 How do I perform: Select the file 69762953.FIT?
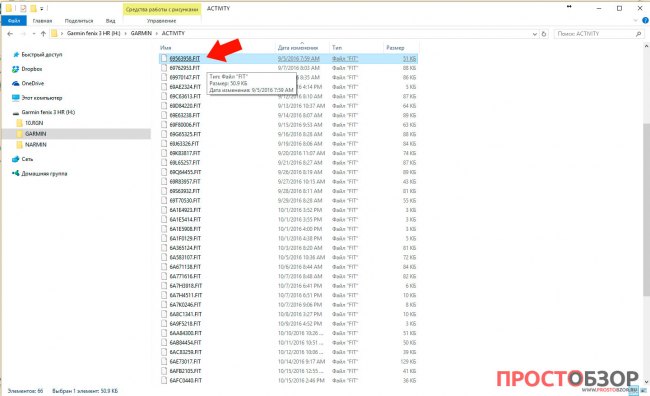(184, 68)
